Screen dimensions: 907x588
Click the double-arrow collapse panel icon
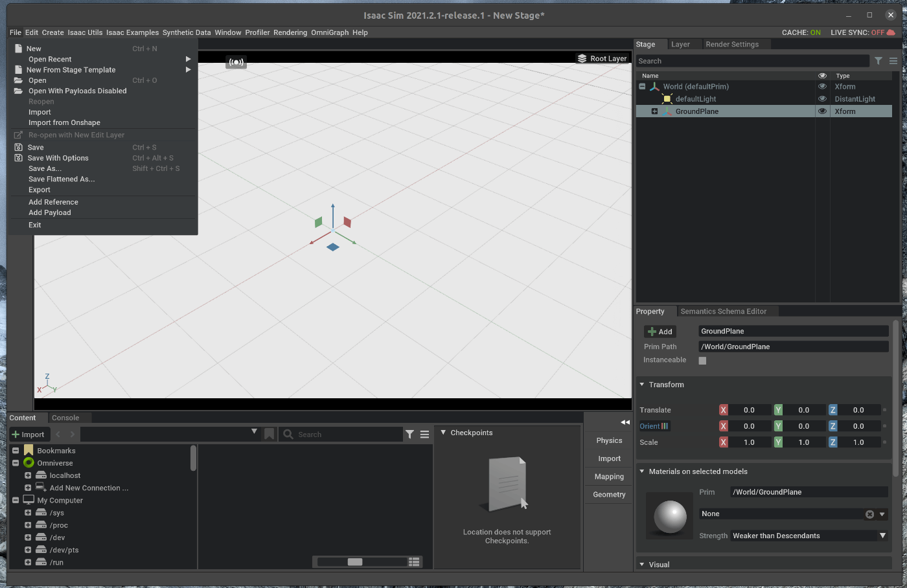point(625,422)
